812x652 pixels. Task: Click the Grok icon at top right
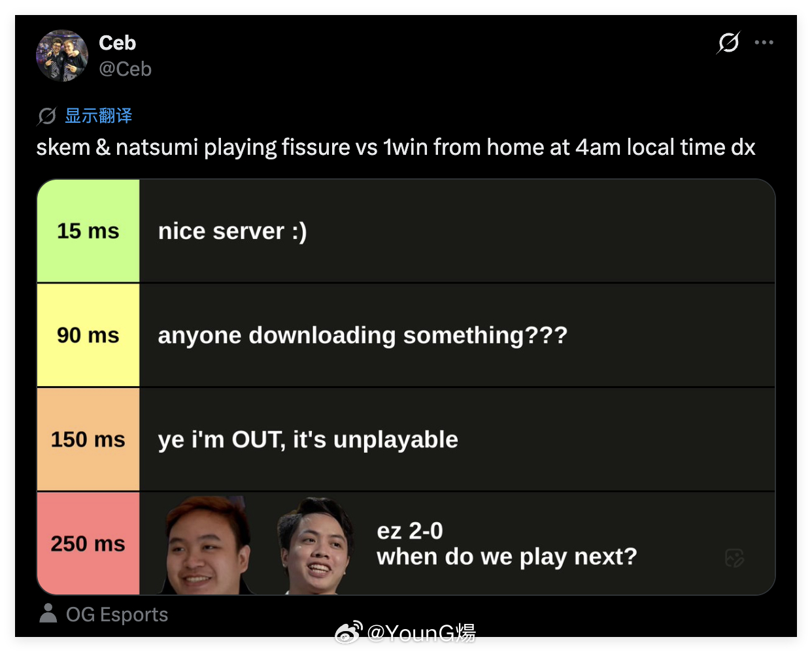click(728, 42)
